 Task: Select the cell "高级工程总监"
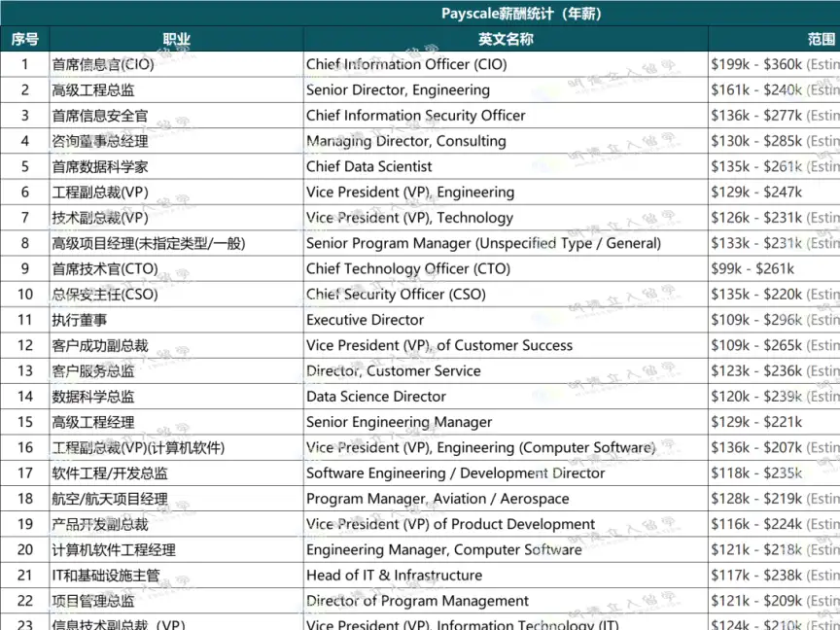click(176, 90)
